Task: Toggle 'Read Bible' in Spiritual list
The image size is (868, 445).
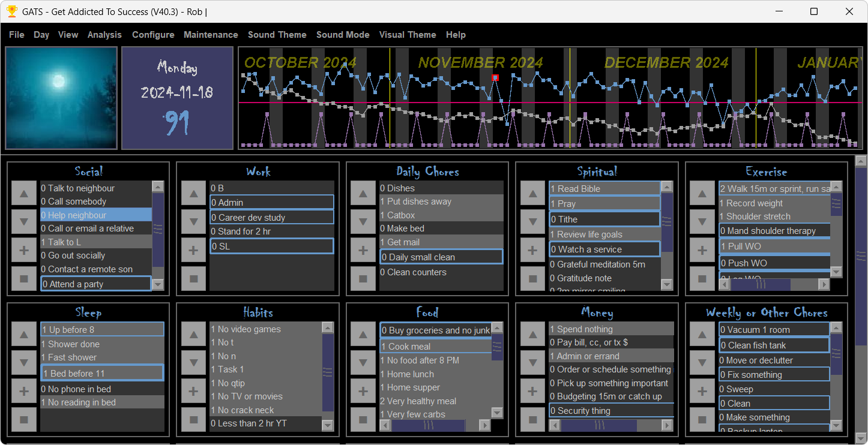Action: click(604, 189)
